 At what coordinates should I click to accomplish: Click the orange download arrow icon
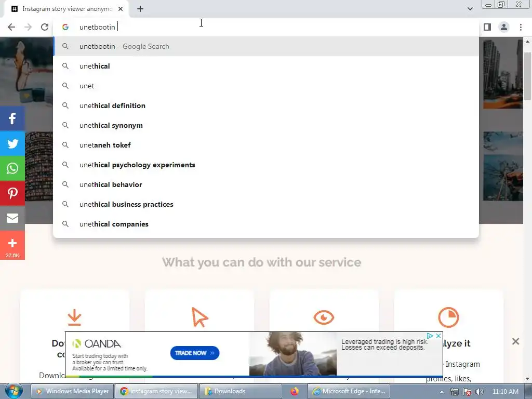click(x=74, y=317)
